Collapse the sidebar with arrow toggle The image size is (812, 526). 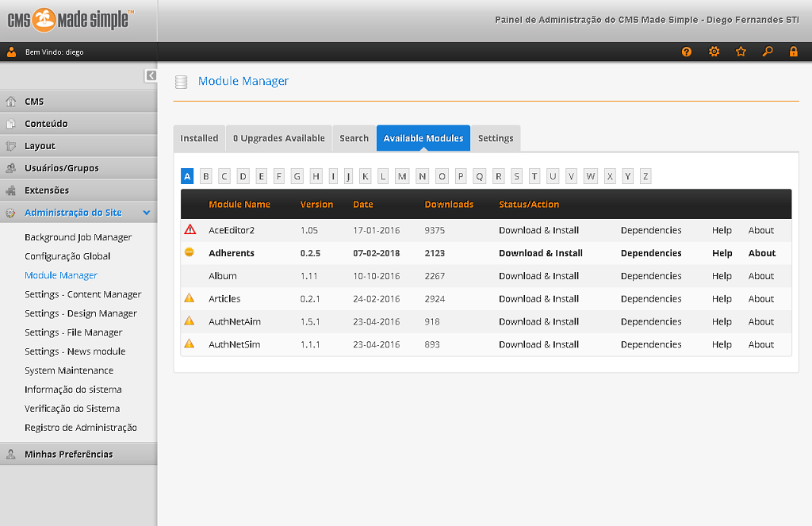(x=151, y=75)
